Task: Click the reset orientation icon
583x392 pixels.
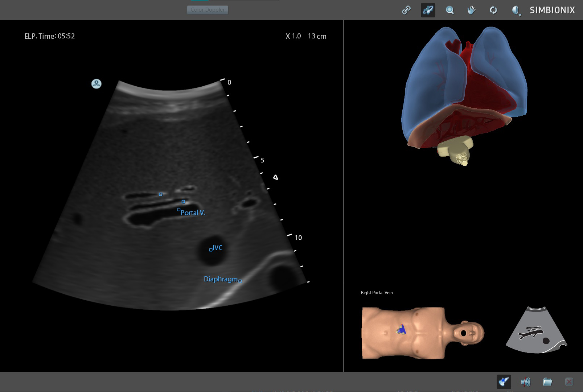Action: (x=493, y=10)
